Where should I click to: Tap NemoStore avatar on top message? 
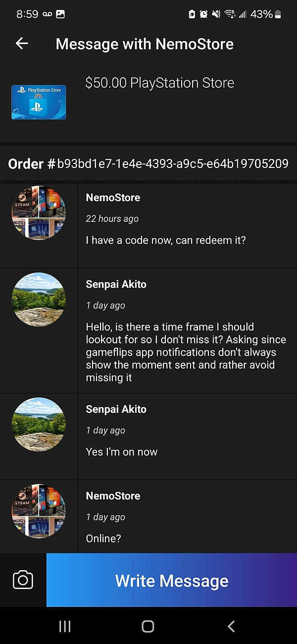tap(39, 213)
